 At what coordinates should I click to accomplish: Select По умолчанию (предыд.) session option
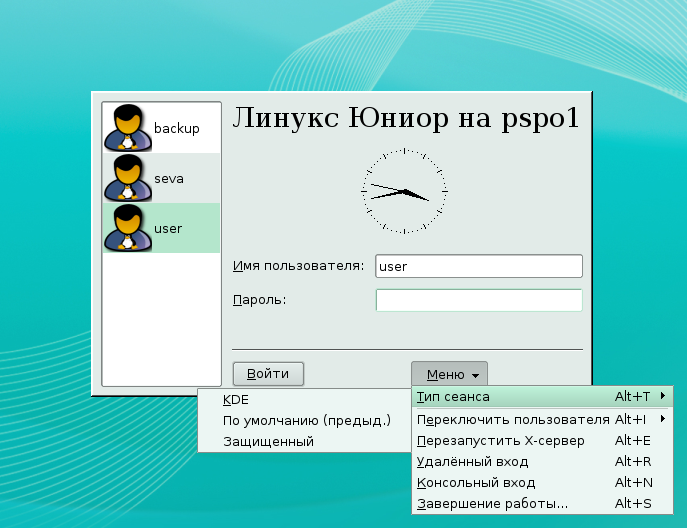point(306,421)
